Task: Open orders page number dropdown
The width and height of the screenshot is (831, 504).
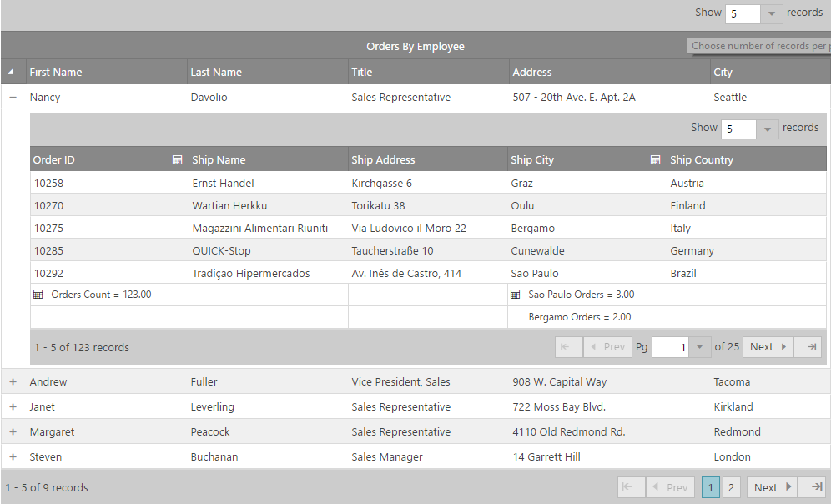Action: pyautogui.click(x=700, y=347)
